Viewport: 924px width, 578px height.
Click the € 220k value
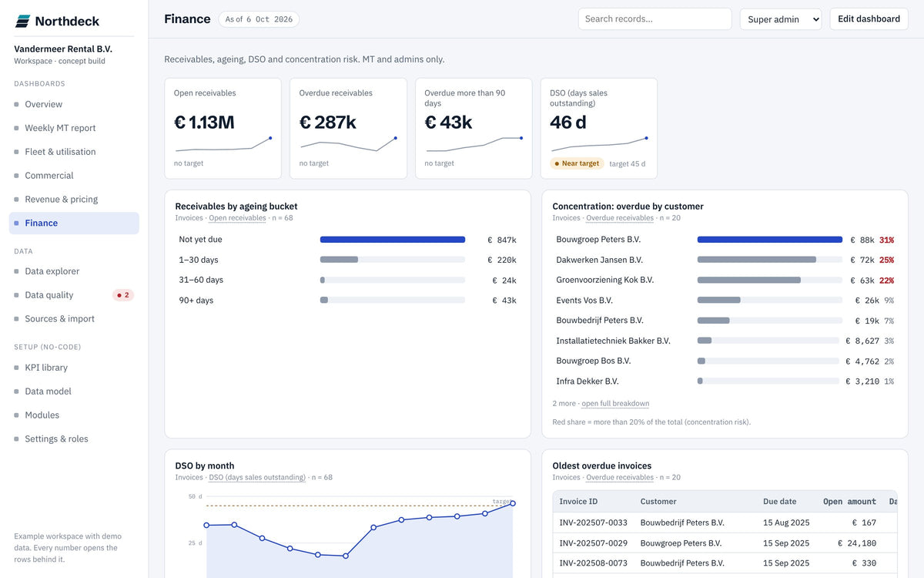502,260
